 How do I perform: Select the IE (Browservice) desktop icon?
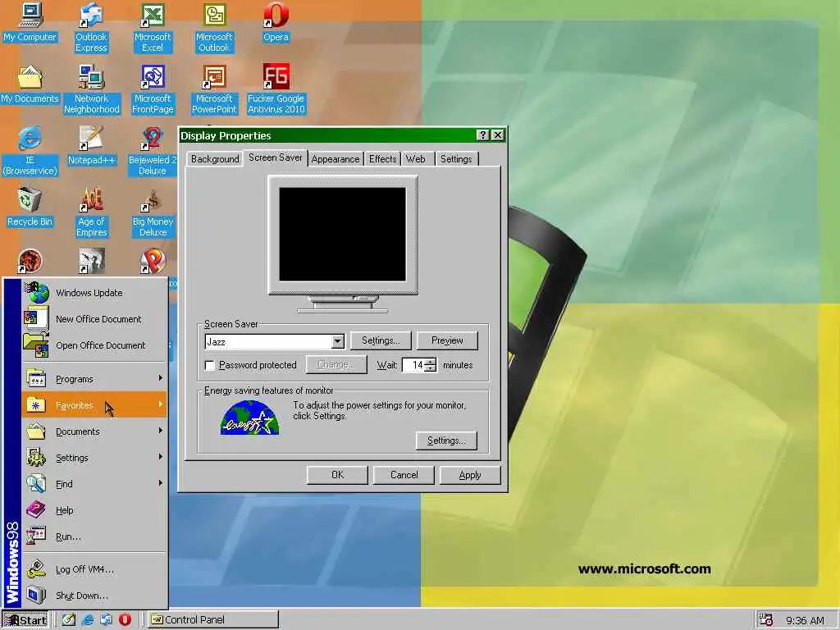point(30,151)
